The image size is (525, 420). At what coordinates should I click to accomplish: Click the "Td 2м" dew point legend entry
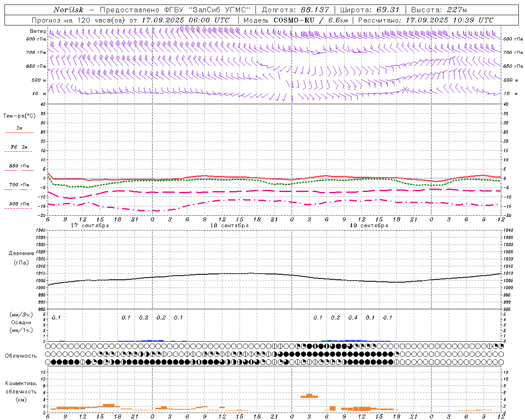[x=19, y=147]
